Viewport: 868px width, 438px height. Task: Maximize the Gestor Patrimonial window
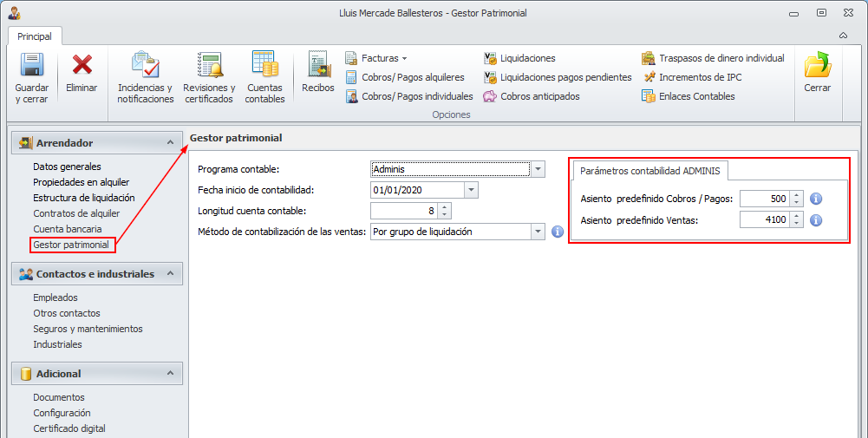[821, 13]
